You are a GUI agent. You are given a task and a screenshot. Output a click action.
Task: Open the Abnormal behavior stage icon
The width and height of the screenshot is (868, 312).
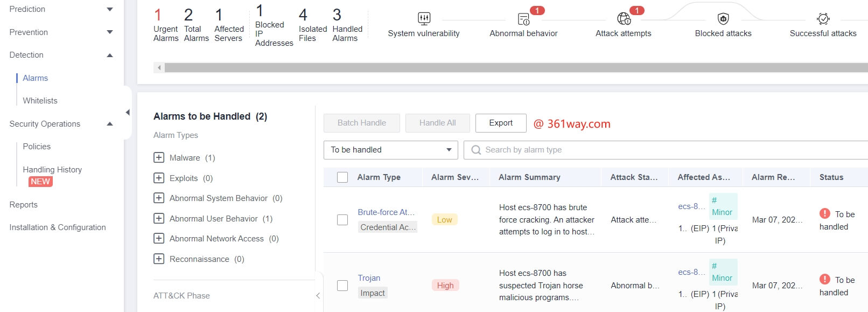[523, 19]
